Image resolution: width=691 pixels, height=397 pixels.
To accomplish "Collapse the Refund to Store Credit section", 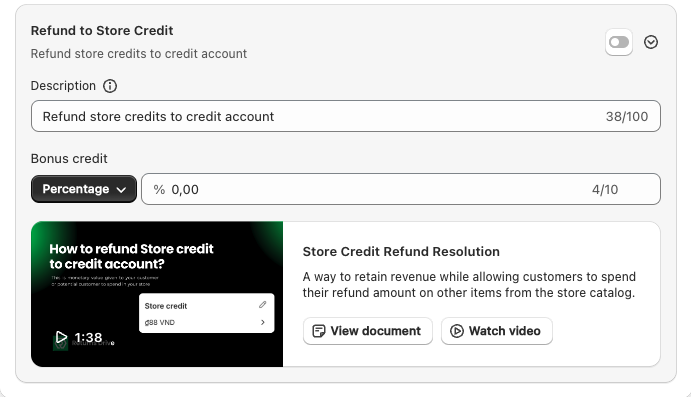I will 651,42.
